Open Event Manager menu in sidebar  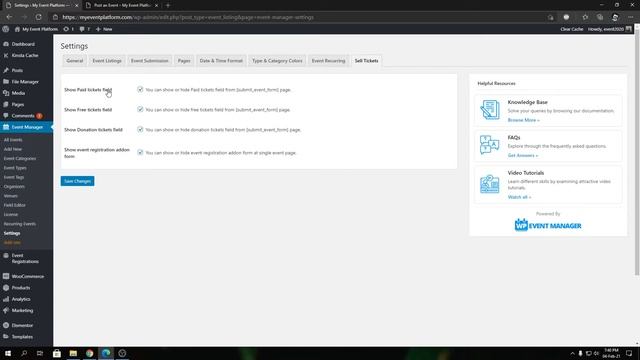pyautogui.click(x=27, y=127)
